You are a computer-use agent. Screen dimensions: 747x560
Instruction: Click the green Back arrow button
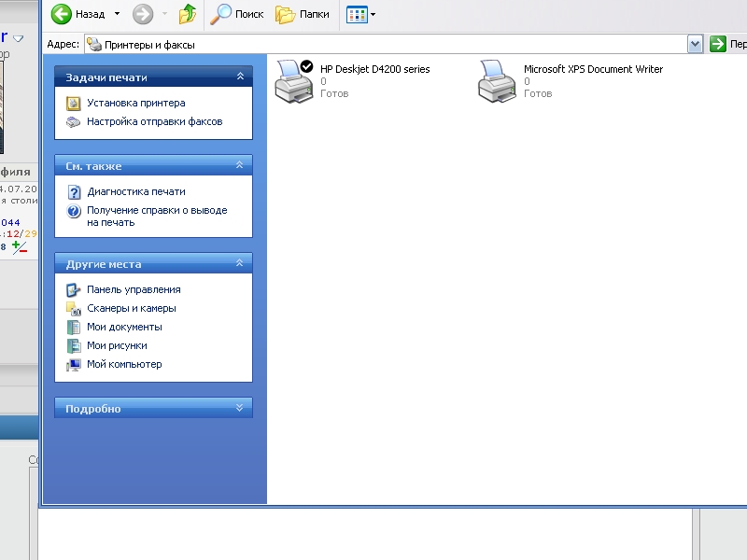point(63,14)
